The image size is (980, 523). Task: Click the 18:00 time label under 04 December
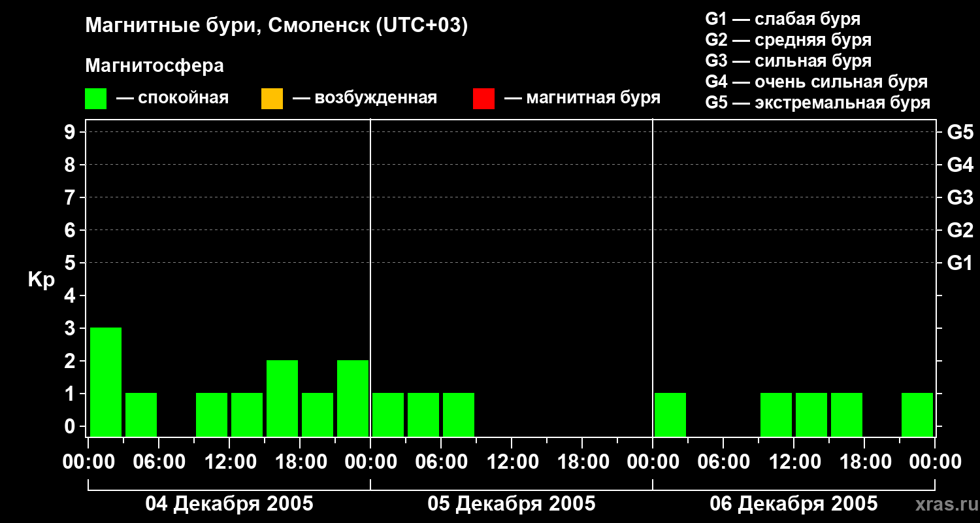[x=300, y=462]
